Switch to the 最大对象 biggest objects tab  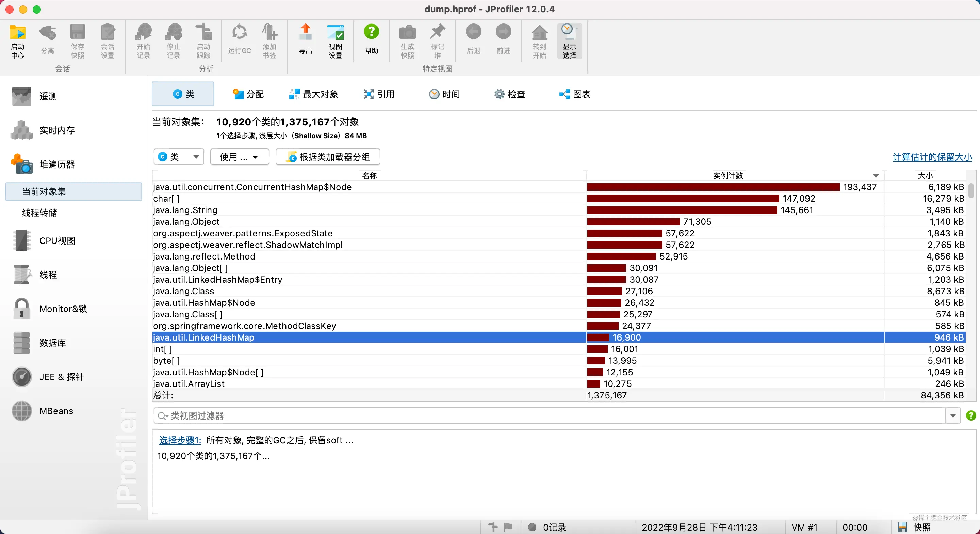pyautogui.click(x=313, y=94)
